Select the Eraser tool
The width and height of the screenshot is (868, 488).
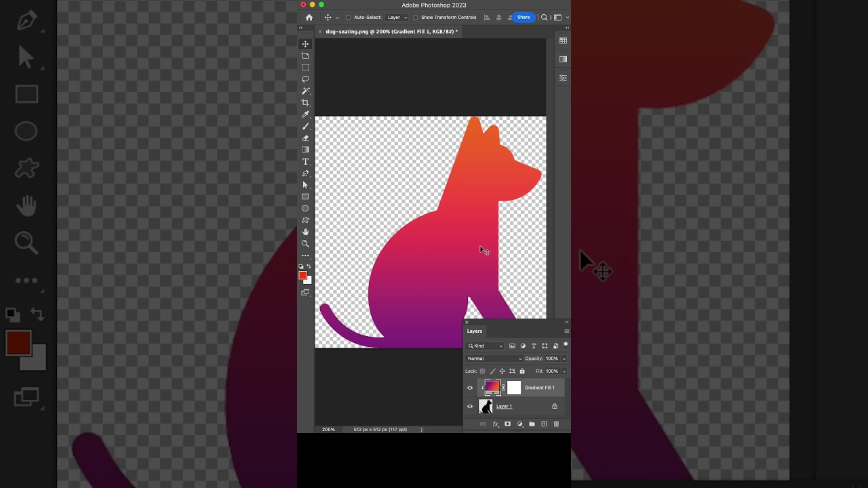[305, 138]
